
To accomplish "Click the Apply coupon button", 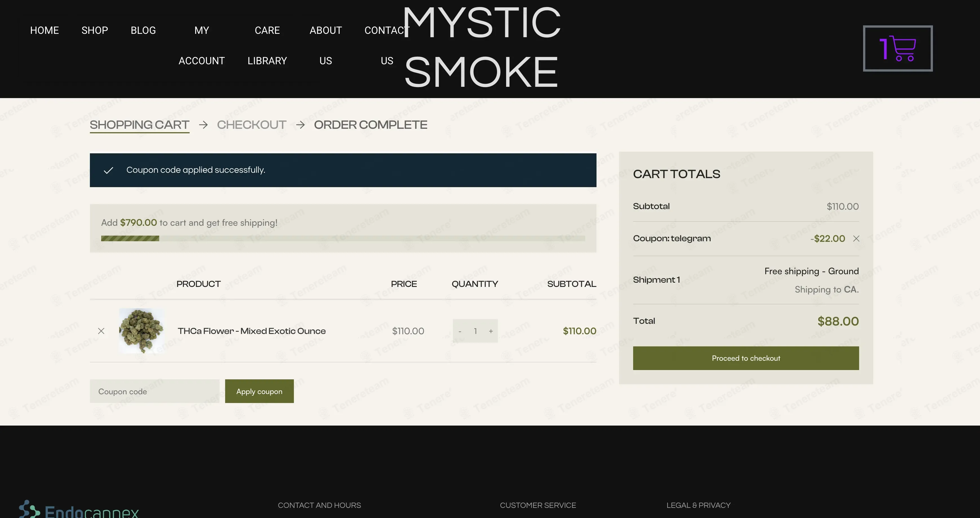I will [259, 391].
